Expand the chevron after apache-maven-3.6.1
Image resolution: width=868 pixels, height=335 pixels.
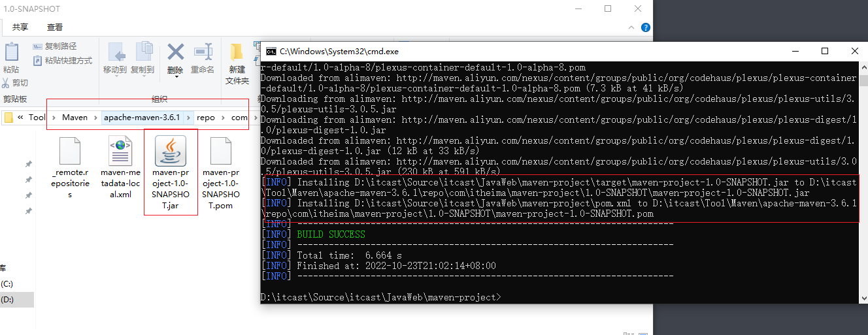coord(189,118)
